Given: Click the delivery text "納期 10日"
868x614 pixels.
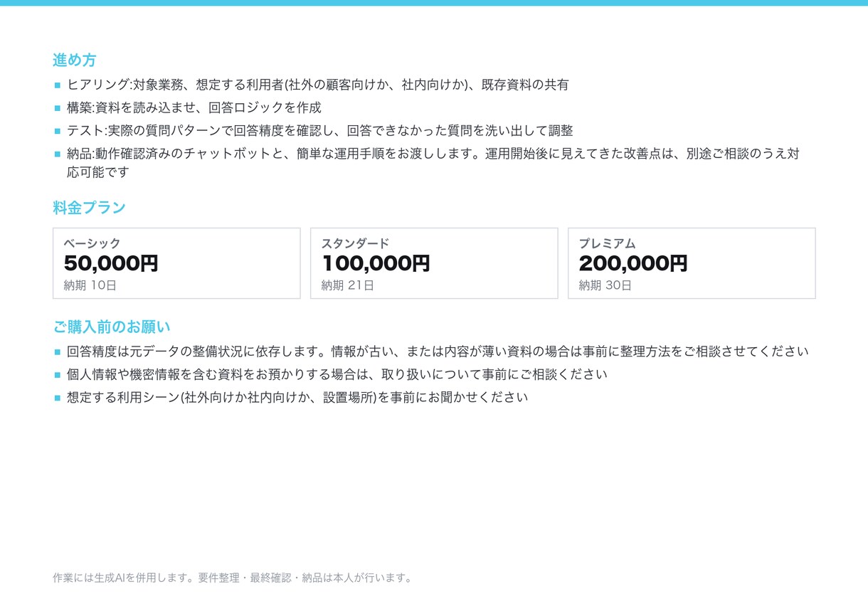Looking at the screenshot, I should [90, 285].
